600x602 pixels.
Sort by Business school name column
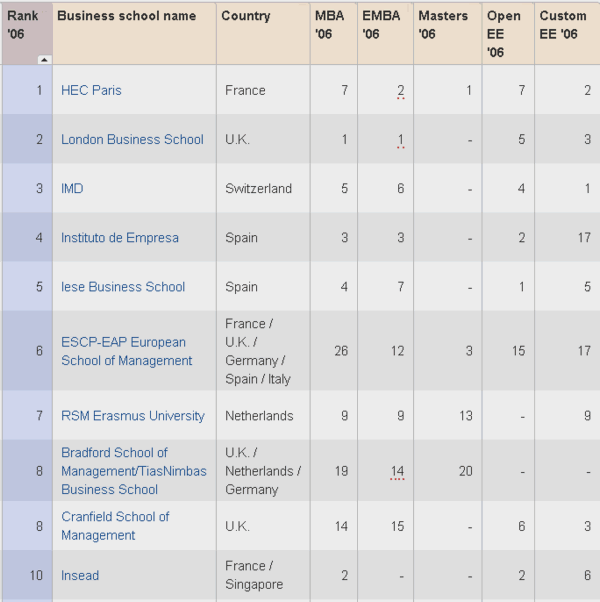134,33
